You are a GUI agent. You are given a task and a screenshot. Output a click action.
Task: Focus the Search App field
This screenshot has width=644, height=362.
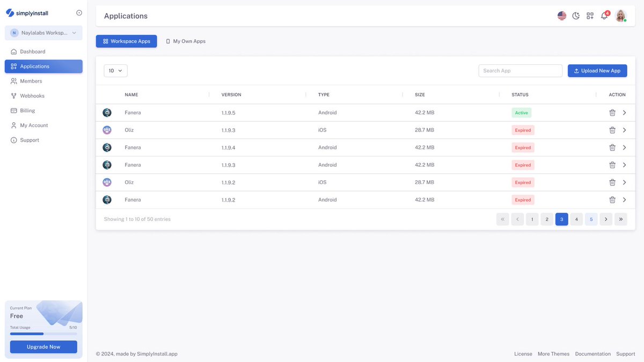[x=521, y=71]
